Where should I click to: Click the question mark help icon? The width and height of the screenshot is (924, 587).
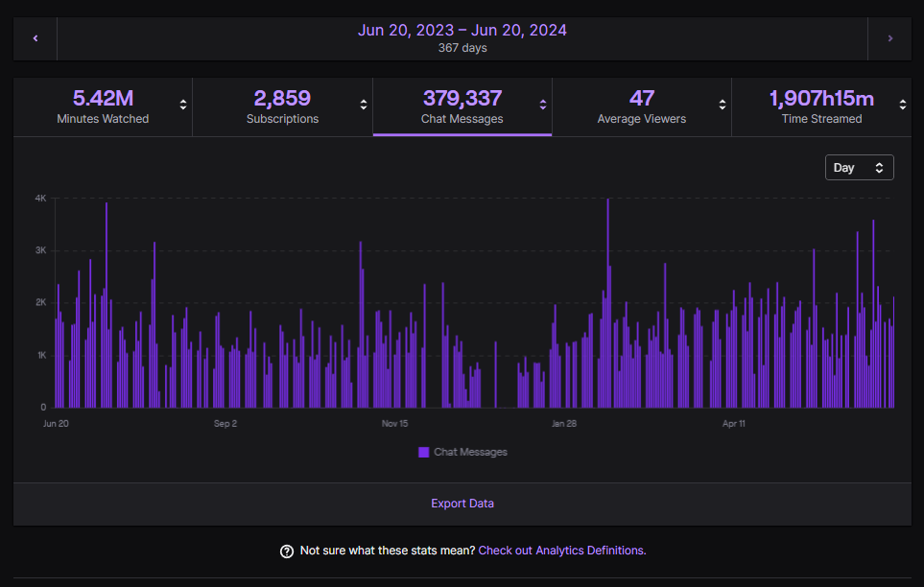[x=286, y=551]
